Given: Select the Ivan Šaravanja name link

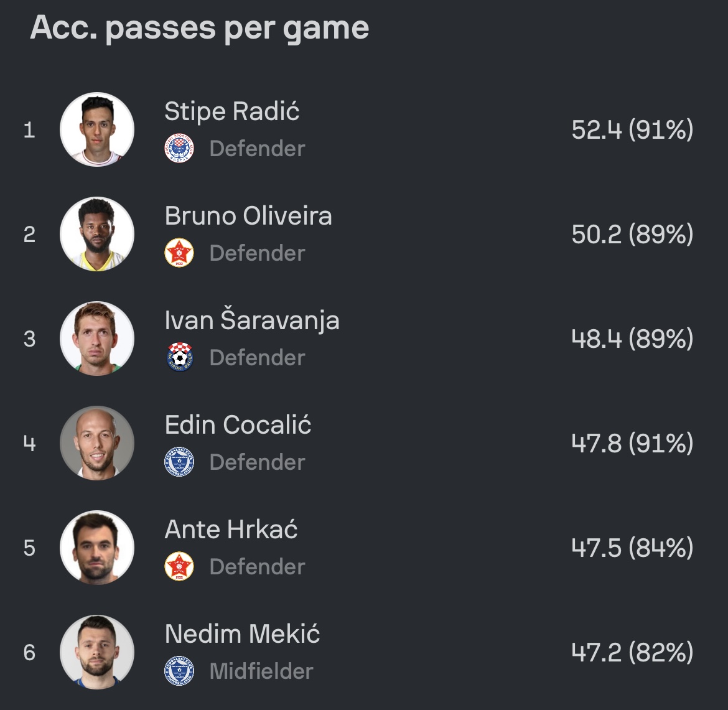Looking at the screenshot, I should [x=252, y=319].
